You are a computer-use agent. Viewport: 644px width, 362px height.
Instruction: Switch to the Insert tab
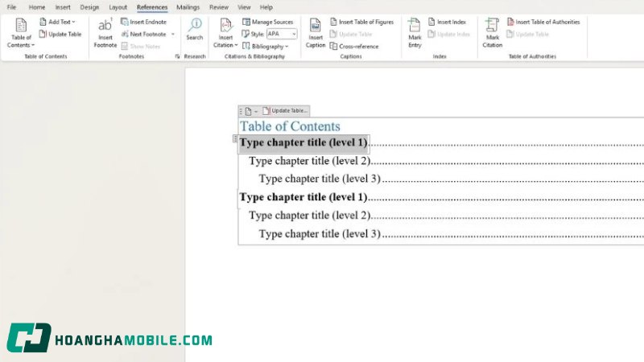click(x=63, y=7)
